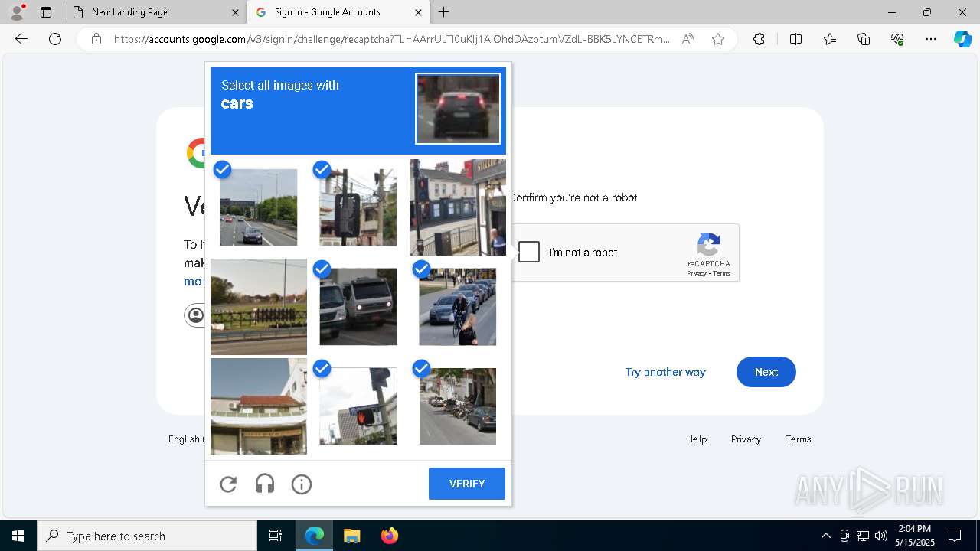Open Firefox from the taskbar

click(389, 536)
